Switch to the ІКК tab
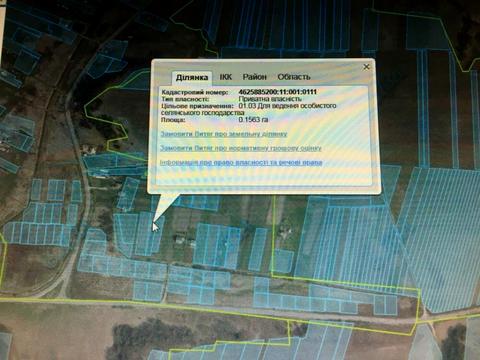Screen dimensions: 480x360 [226, 77]
